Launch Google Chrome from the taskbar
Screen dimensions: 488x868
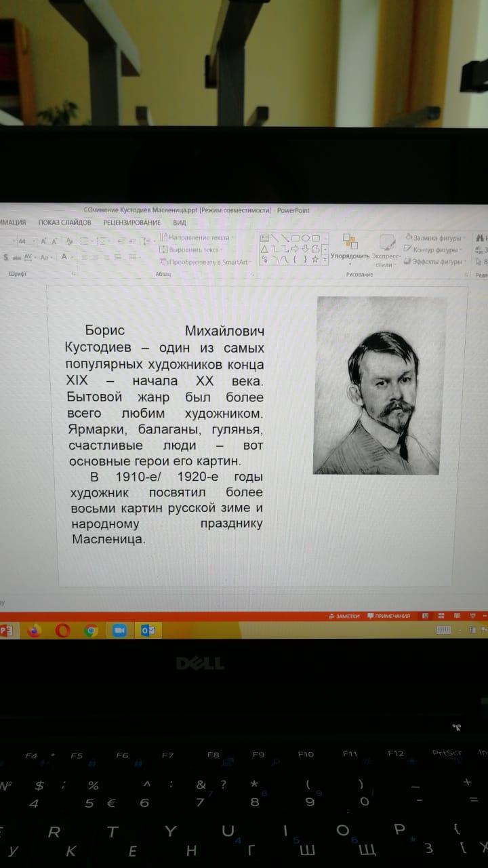pos(91,631)
